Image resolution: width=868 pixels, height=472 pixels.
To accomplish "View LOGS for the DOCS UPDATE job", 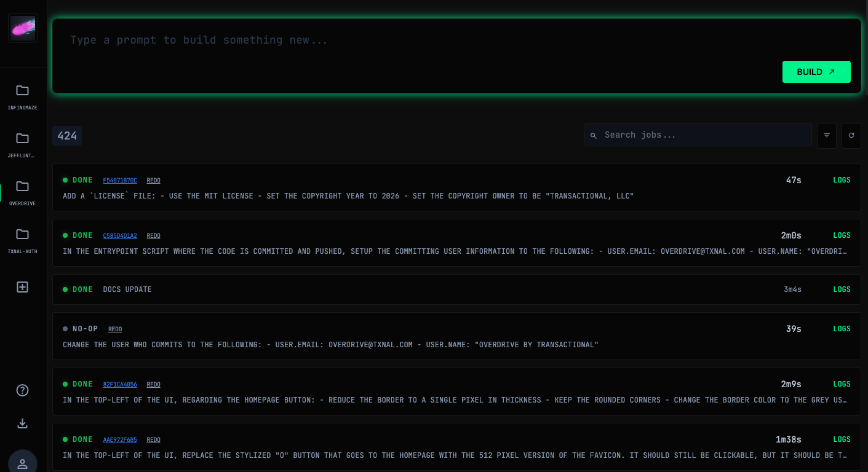I will (842, 289).
